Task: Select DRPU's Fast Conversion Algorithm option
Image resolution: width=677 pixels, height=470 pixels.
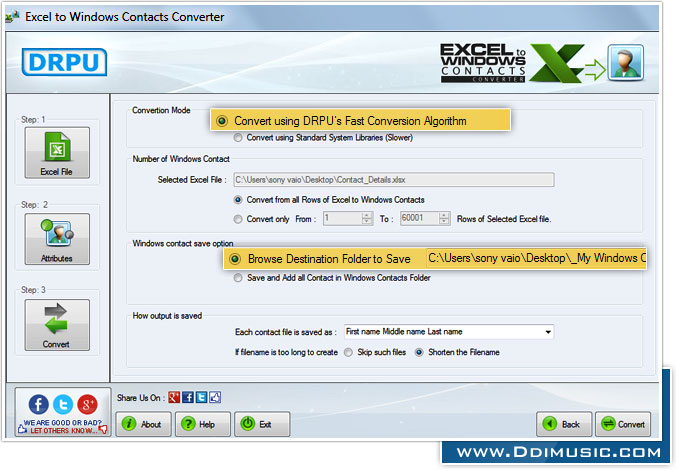Action: click(x=222, y=121)
